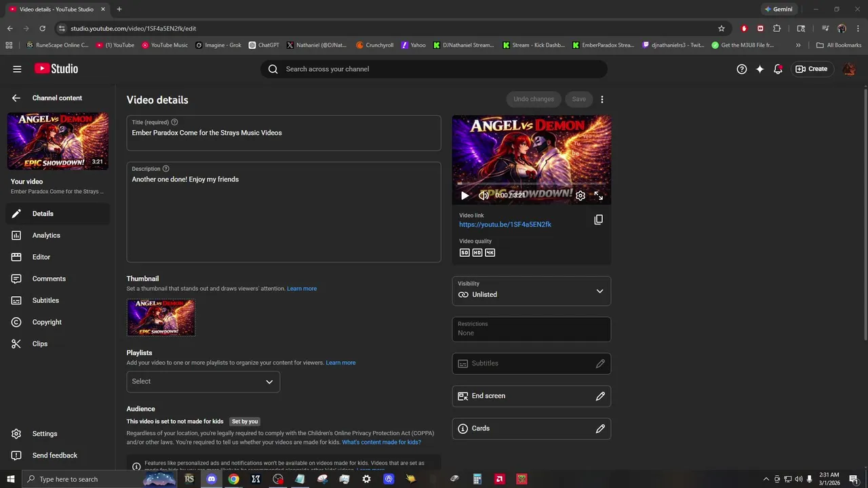
Task: Show hidden bookmarks overflow chevron
Action: tap(798, 45)
